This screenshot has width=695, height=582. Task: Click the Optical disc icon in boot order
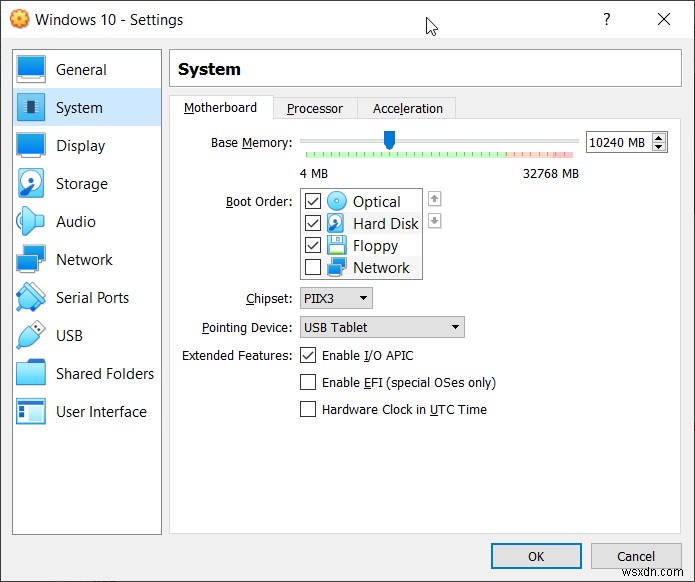click(336, 201)
